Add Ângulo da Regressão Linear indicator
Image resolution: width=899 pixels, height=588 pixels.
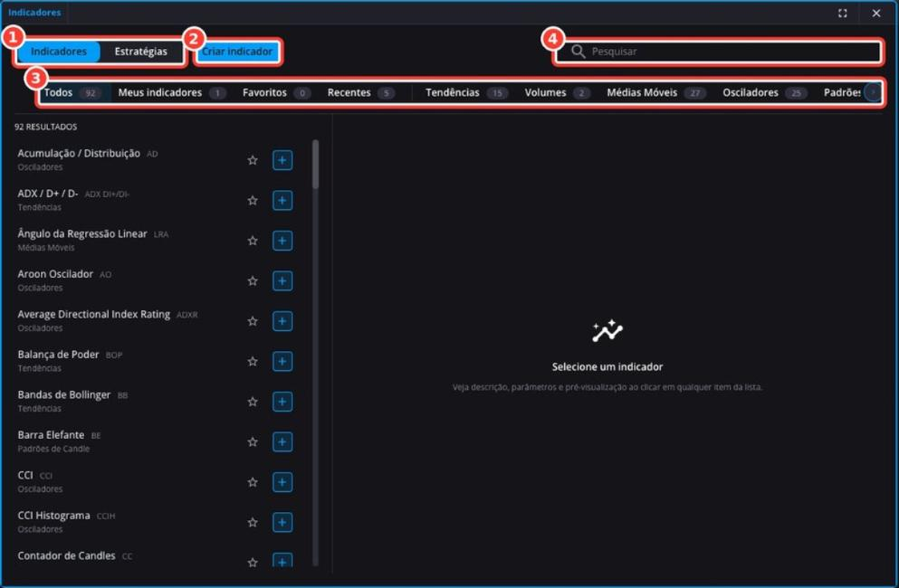(282, 241)
